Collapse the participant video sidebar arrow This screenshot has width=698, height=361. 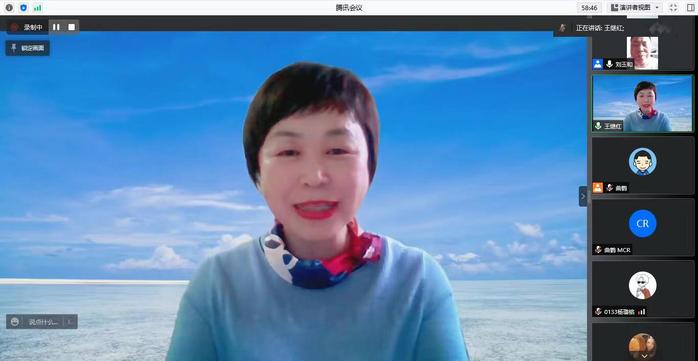click(583, 196)
